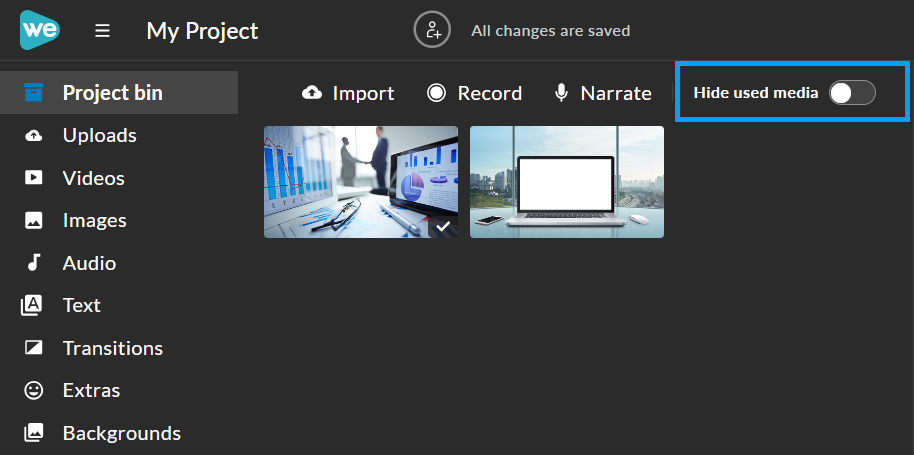914x455 pixels.
Task: Toggle the Hide used media switch
Action: click(x=852, y=93)
